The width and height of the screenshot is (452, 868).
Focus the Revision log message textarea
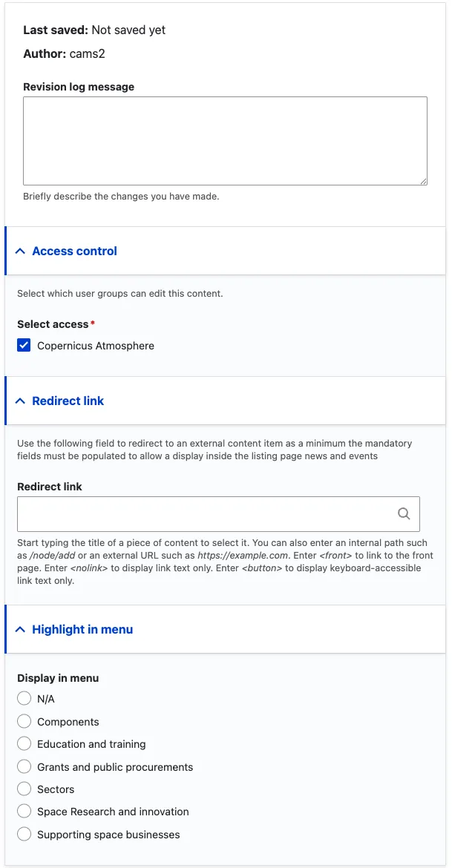point(225,141)
